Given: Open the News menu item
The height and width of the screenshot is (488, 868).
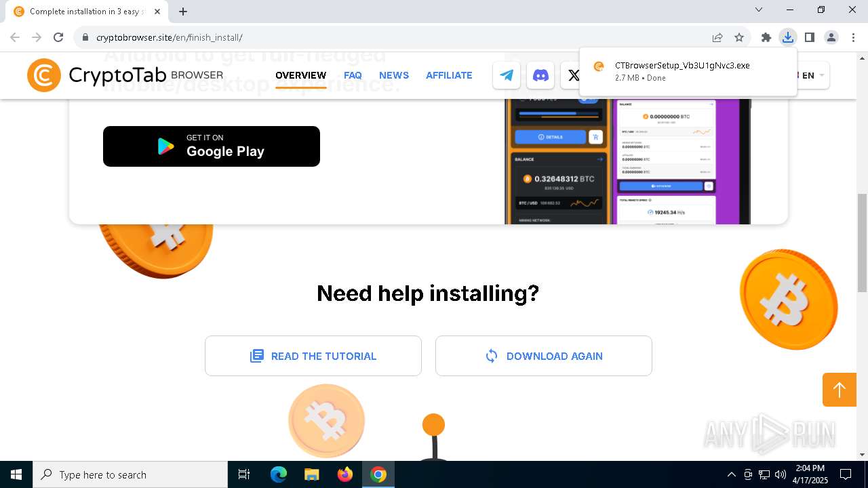Looking at the screenshot, I should point(394,75).
